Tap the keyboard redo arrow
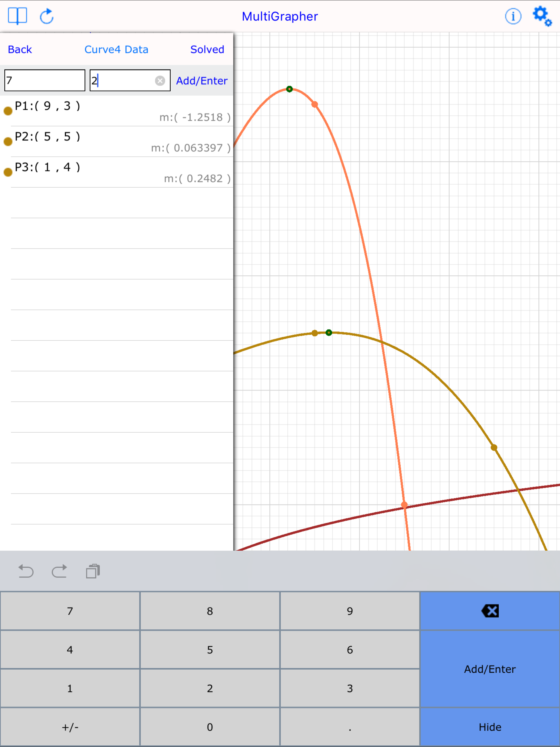Viewport: 560px width, 747px height. (59, 571)
